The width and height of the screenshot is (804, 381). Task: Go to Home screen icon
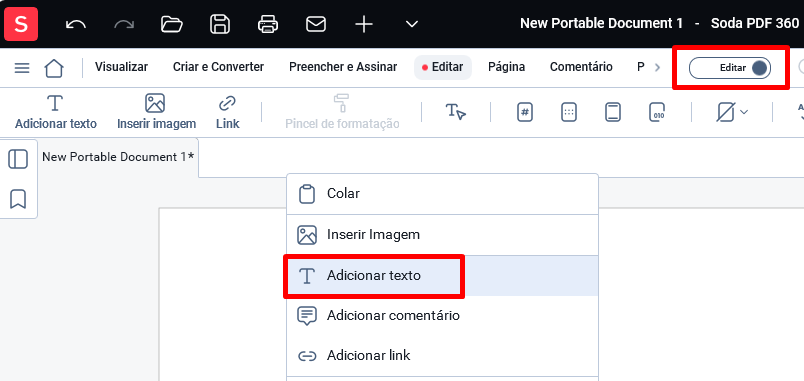(54, 68)
